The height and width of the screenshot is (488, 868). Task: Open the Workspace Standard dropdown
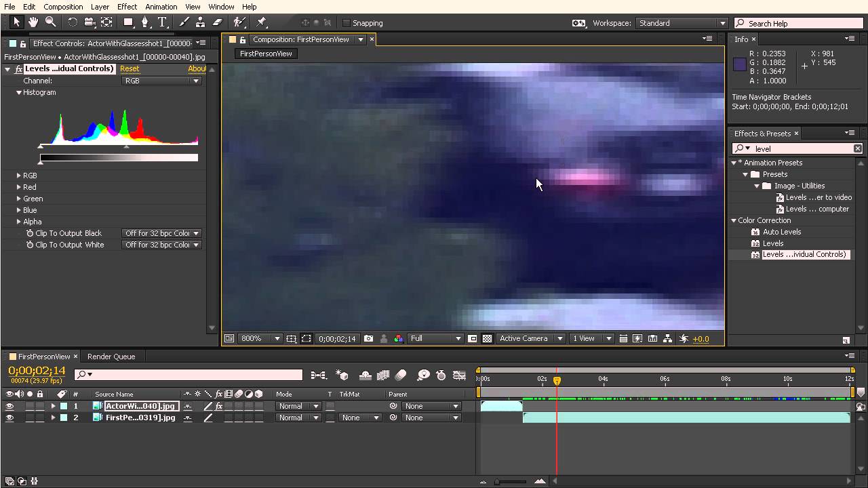(x=682, y=23)
